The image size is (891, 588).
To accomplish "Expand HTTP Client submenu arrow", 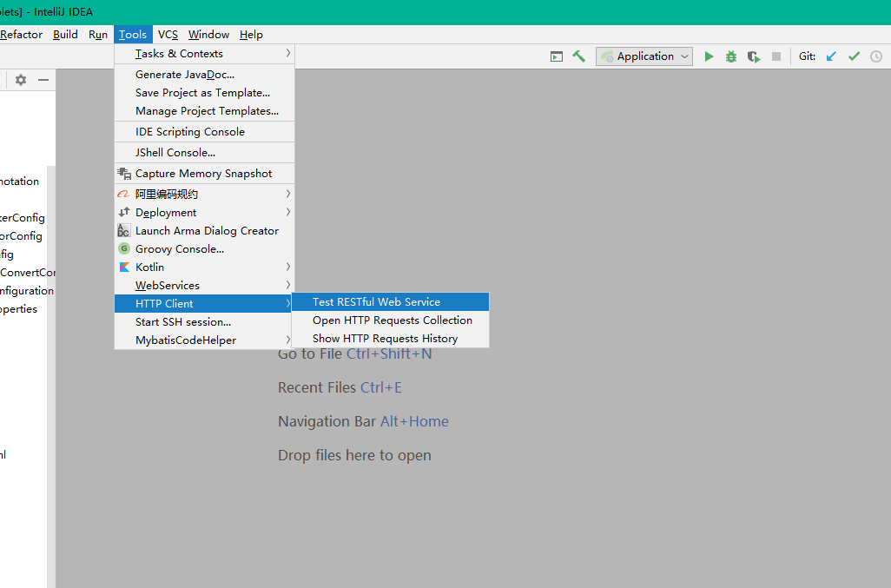I will (x=288, y=303).
